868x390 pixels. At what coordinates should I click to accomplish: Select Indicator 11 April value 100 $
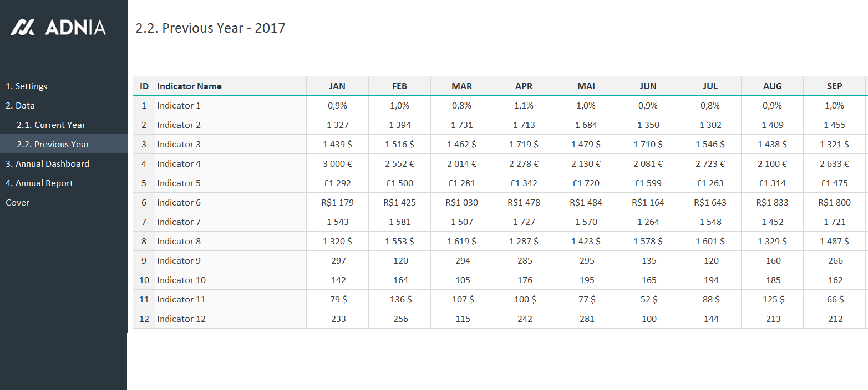(x=524, y=300)
